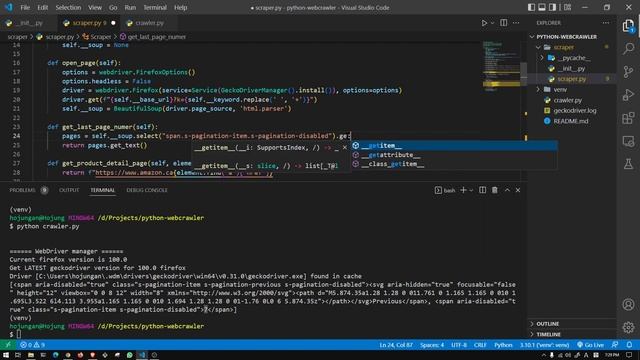Kill terminal with trash icon
This screenshot has height=360, width=640.
[x=495, y=190]
